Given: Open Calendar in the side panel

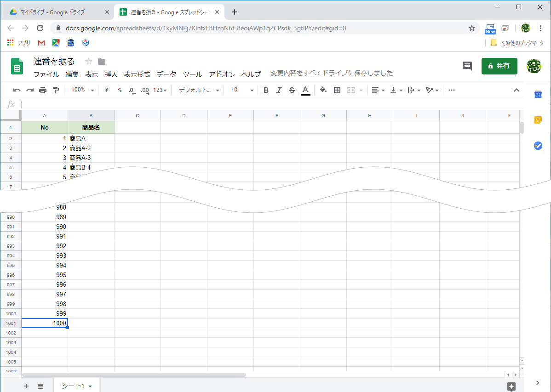Looking at the screenshot, I should pos(538,95).
